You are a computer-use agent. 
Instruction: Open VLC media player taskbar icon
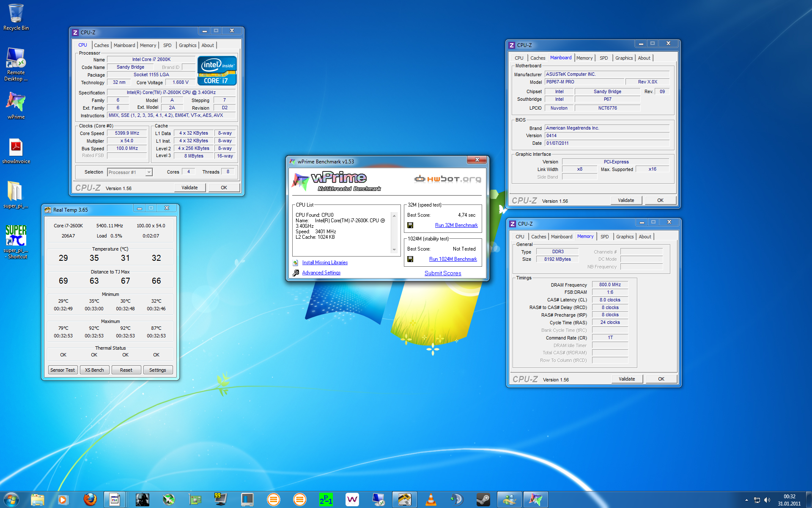pos(431,500)
